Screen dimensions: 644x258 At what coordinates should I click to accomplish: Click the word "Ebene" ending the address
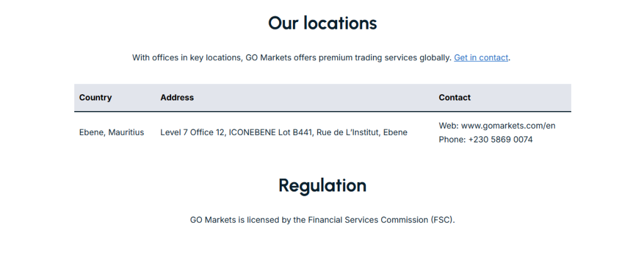click(395, 132)
